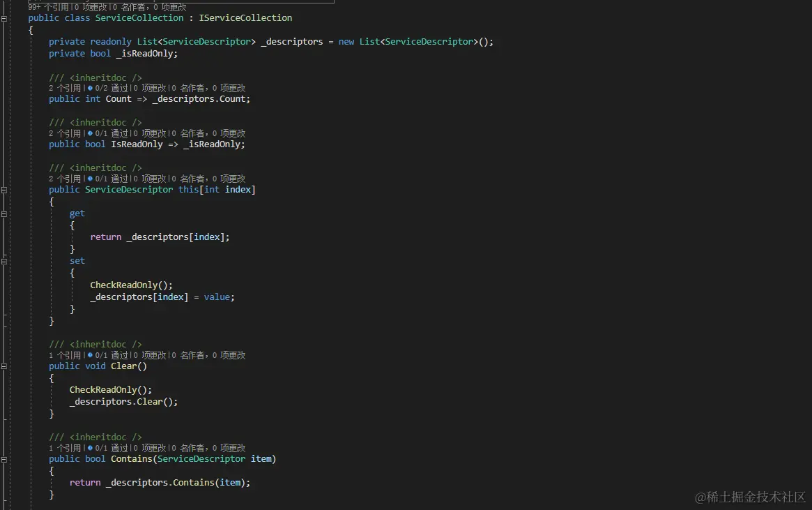Screen dimensions: 812x510
Task: Open '2 个引用' CodeLens above IsReadOnly property
Action: 65,133
